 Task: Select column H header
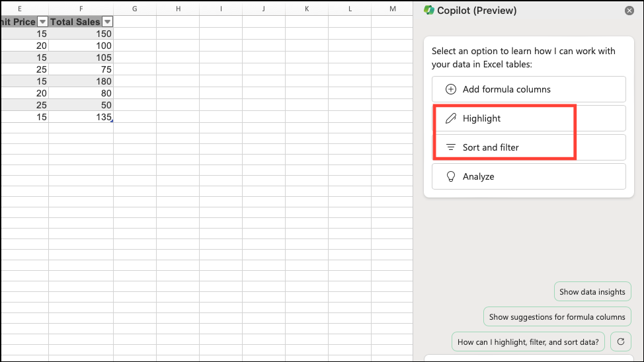(x=178, y=9)
